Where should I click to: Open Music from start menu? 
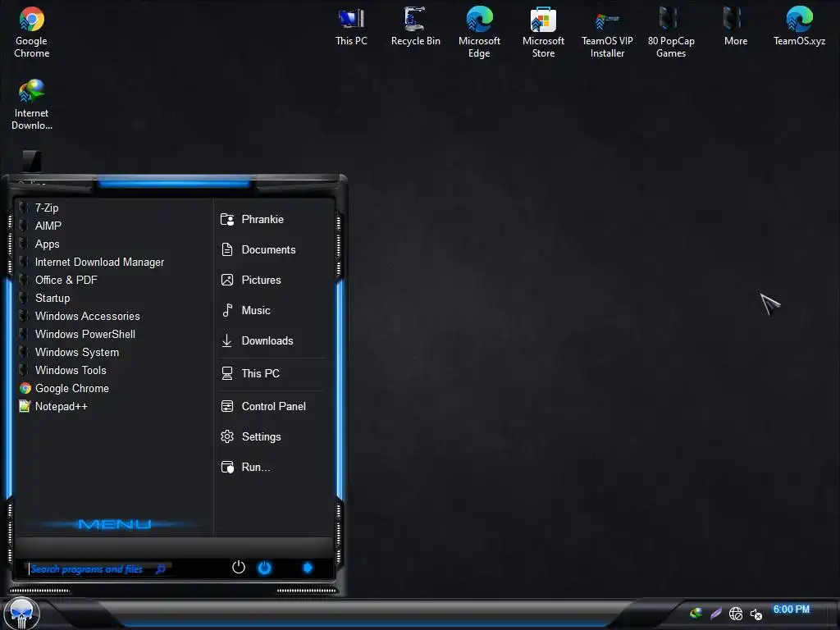[272, 311]
